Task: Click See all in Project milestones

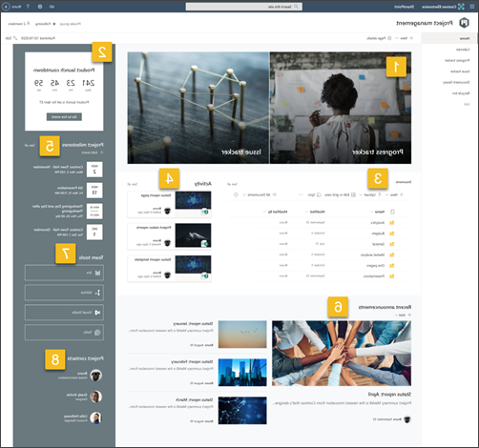Action: [30, 145]
